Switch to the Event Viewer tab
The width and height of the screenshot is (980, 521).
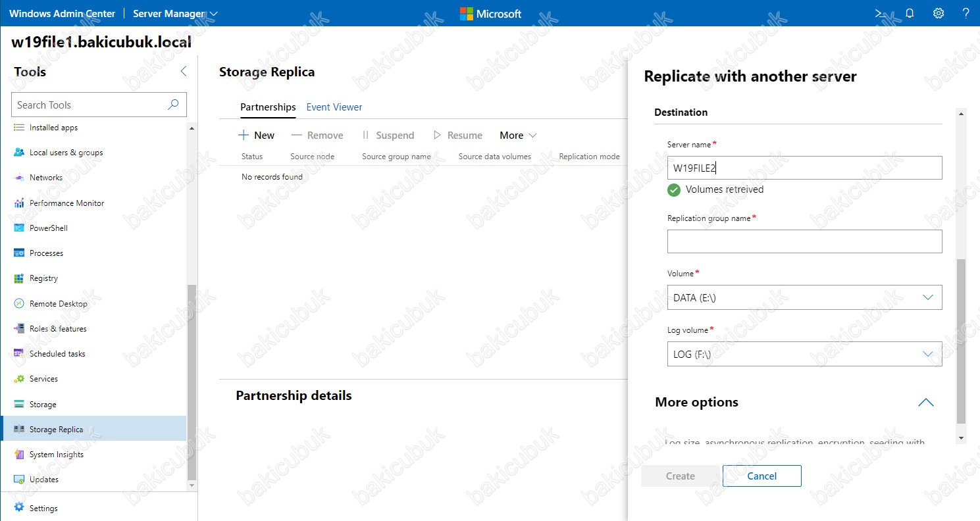point(334,107)
